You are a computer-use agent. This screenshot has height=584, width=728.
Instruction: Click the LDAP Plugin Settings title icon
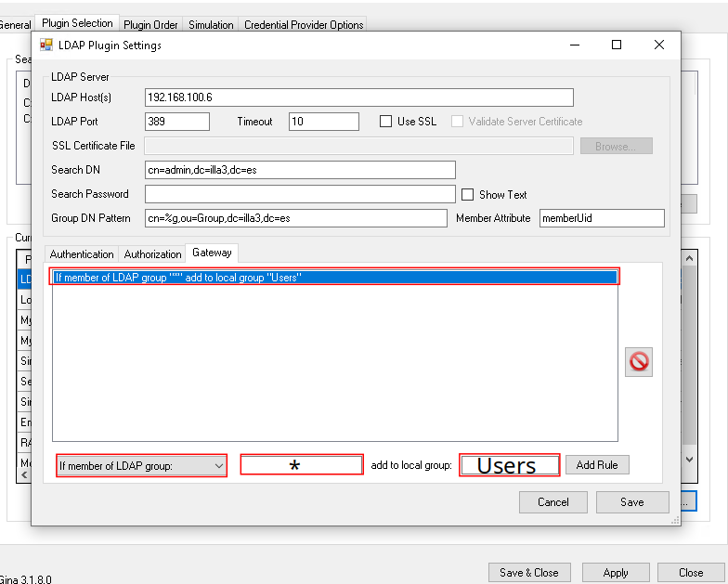click(x=46, y=45)
